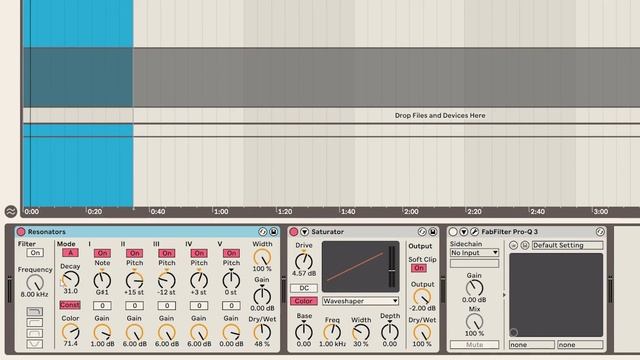This screenshot has height=360, width=640.
Task: Click the FabFilter Mix knob
Action: (x=474, y=322)
